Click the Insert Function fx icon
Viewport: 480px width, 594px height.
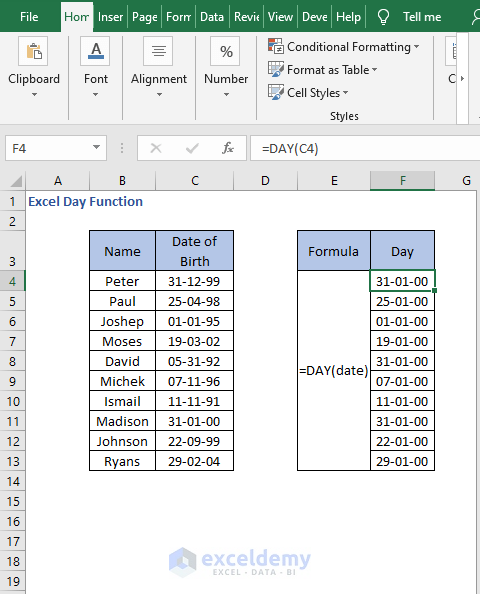228,148
